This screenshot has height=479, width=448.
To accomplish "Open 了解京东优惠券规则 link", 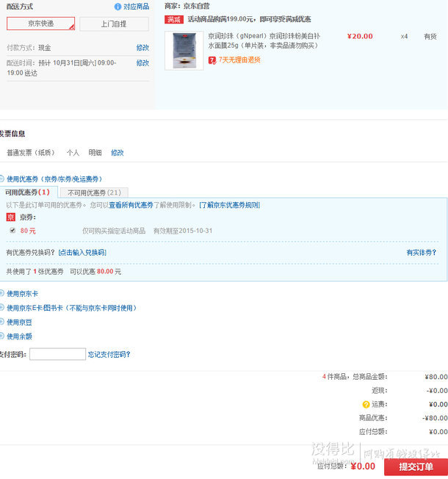I will click(230, 205).
